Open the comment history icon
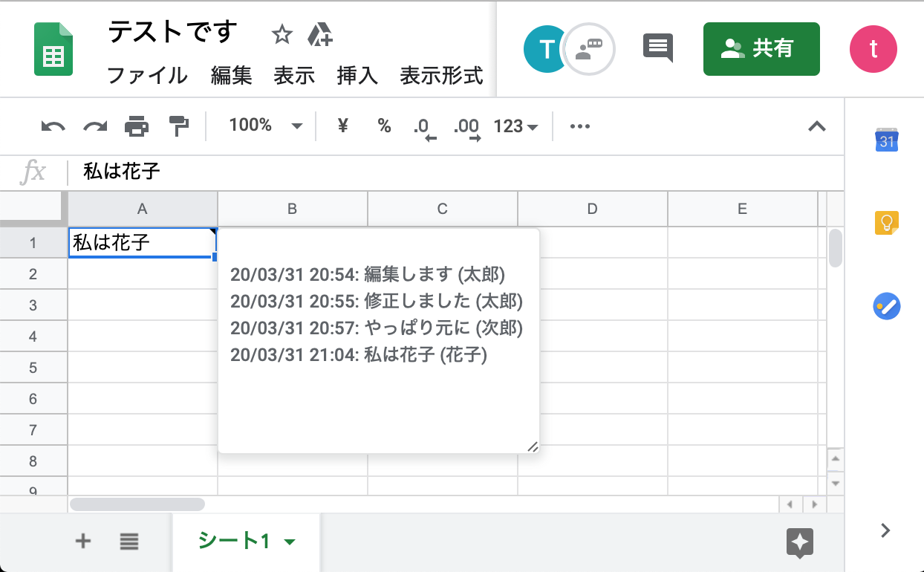Viewport: 924px width, 572px height. (x=657, y=48)
